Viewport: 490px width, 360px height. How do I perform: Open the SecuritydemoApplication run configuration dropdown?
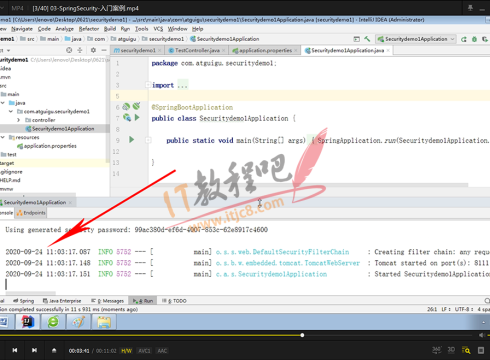coord(416,39)
